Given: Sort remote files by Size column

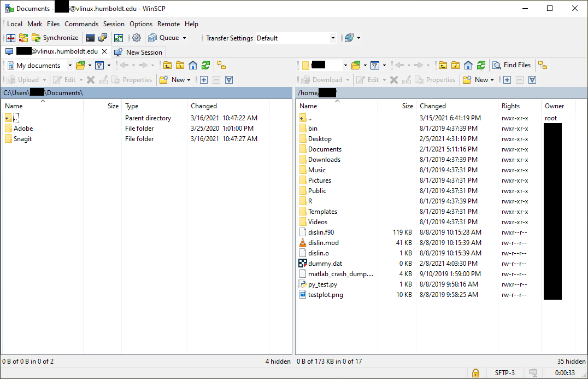Looking at the screenshot, I should point(397,106).
